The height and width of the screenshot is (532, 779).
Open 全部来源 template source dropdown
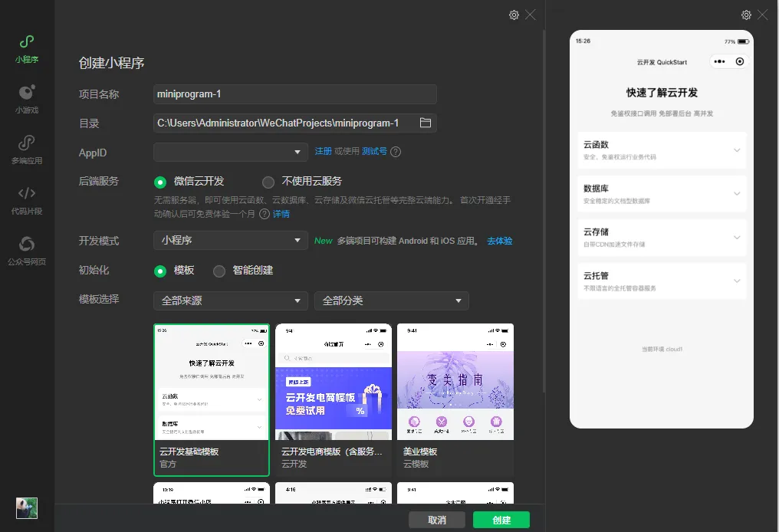point(231,300)
